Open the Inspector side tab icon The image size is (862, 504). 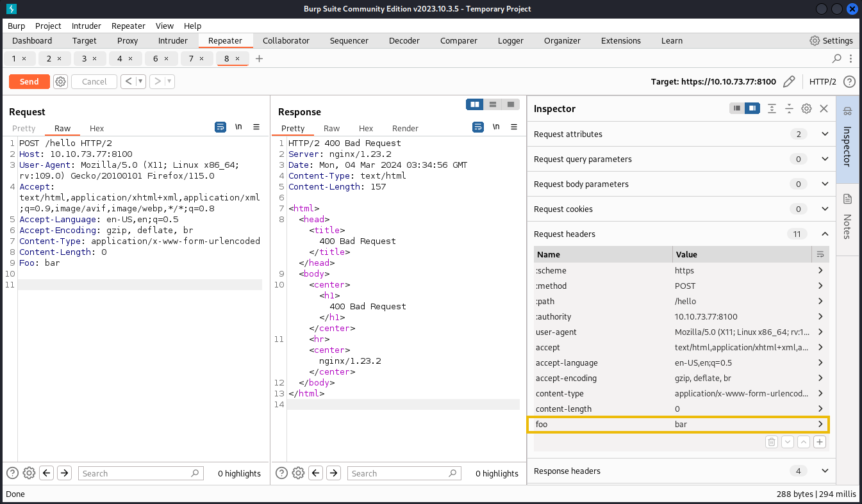(x=847, y=111)
